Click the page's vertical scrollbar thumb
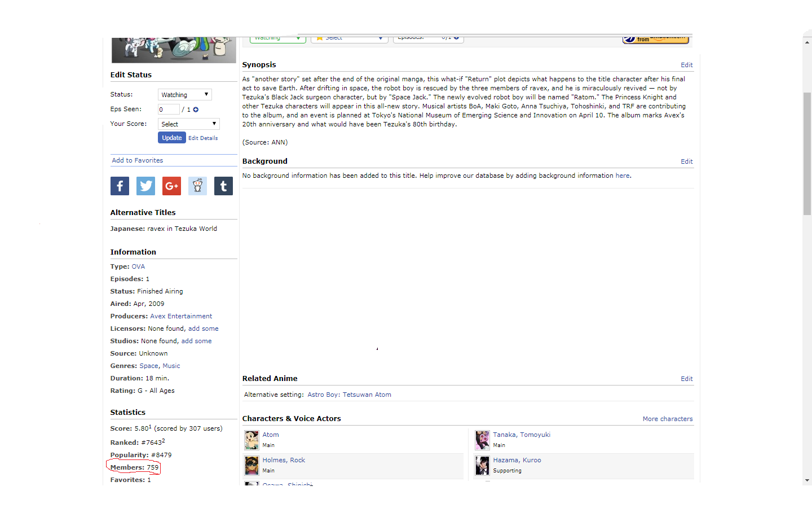Image resolution: width=812 pixels, height=508 pixels. (x=807, y=152)
